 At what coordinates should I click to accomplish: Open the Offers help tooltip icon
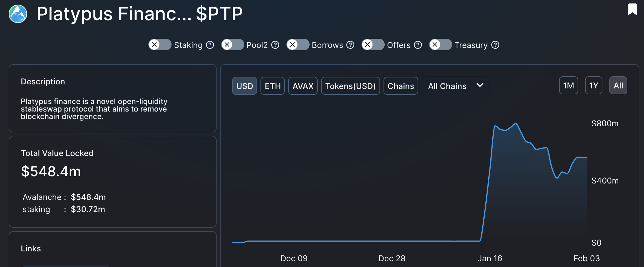click(x=418, y=45)
